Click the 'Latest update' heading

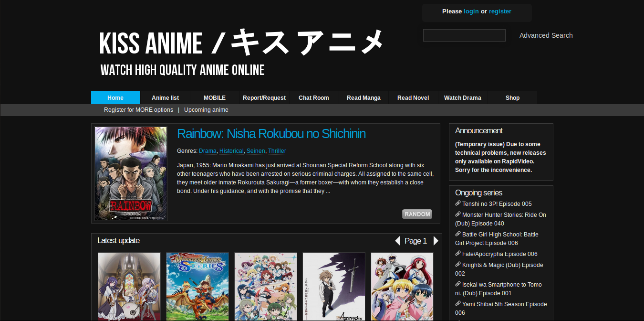118,240
